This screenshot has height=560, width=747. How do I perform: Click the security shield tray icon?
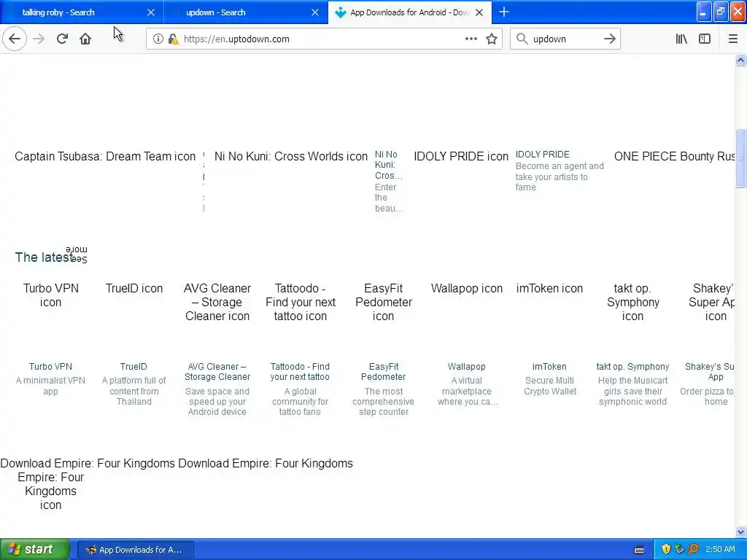pyautogui.click(x=666, y=549)
